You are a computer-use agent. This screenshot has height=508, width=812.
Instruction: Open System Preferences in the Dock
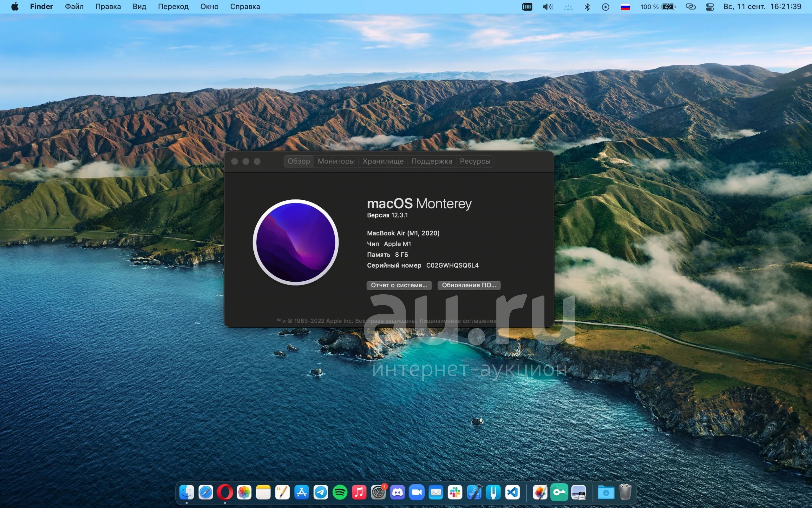(x=378, y=493)
